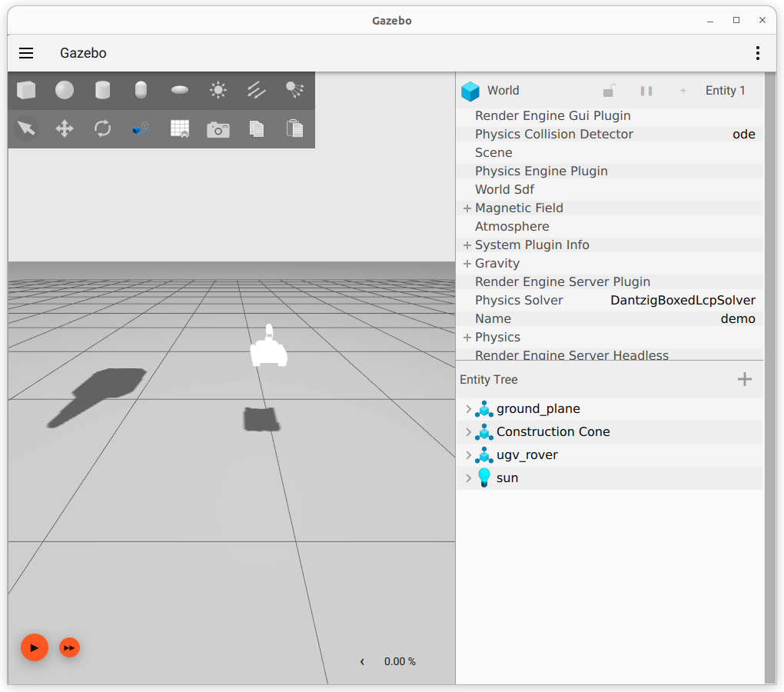Expand the Magnetic Field section
Image resolution: width=784 pixels, height=692 pixels.
(467, 208)
